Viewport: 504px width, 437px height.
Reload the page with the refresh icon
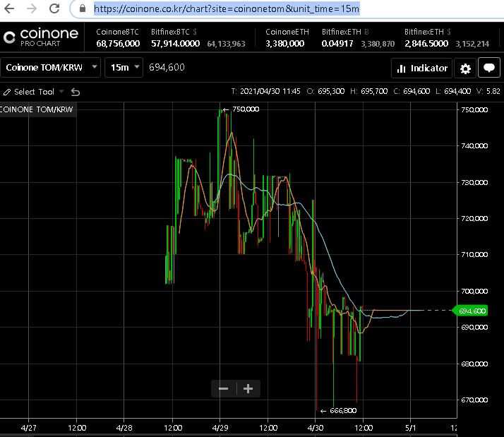point(54,8)
